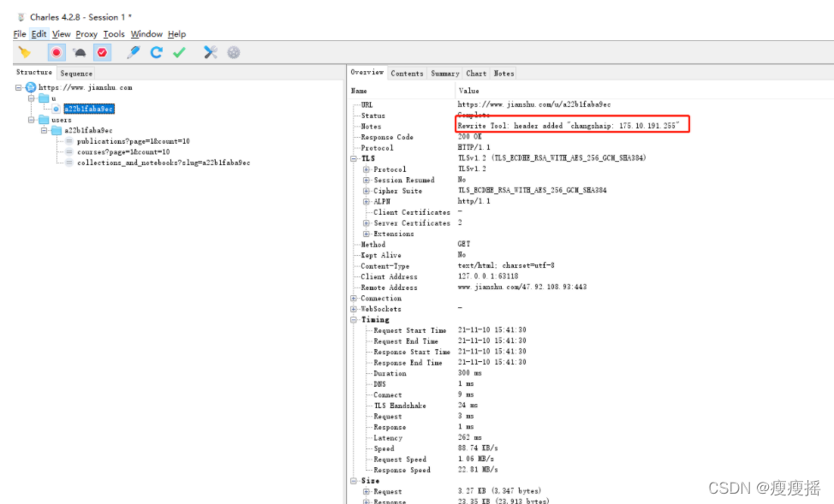Select the Remote Address value www.jianshu.com/47.92.108.93:443
Viewport: 834px width, 504px height.
pyautogui.click(x=521, y=288)
